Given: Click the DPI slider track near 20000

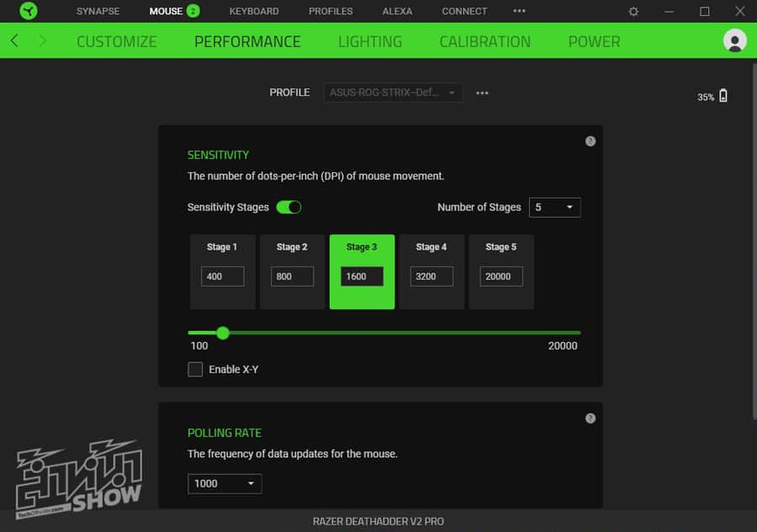Looking at the screenshot, I should 574,332.
